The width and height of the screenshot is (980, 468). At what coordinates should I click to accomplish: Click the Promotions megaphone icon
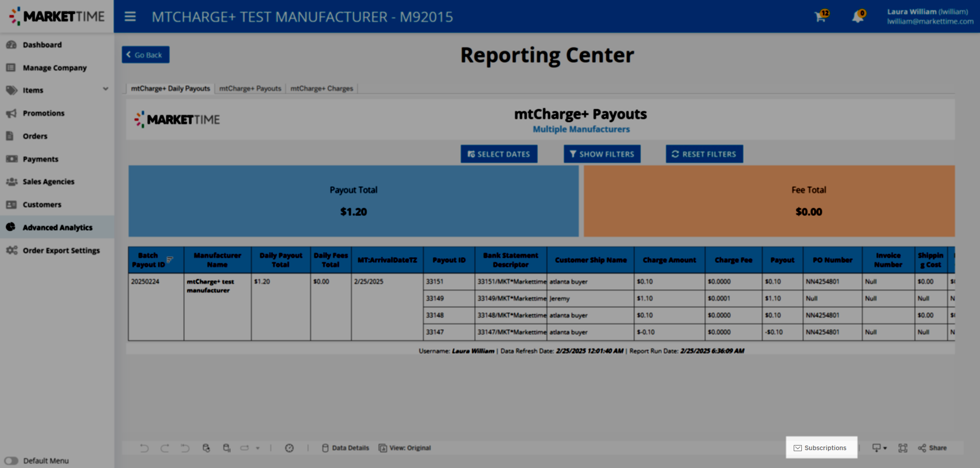click(11, 113)
